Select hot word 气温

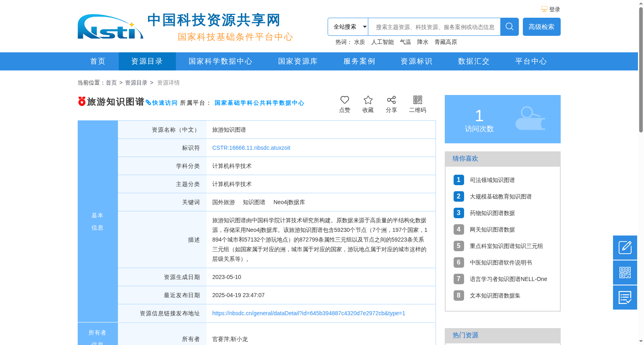[x=405, y=42]
